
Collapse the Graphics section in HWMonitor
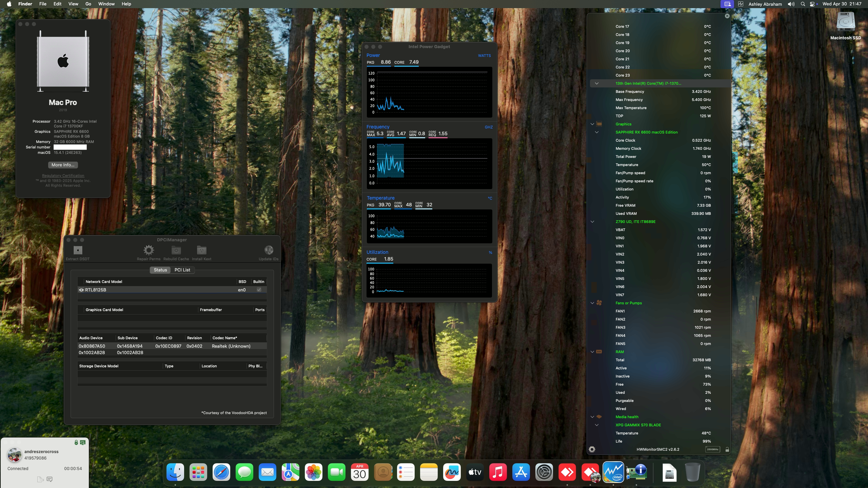click(x=592, y=124)
